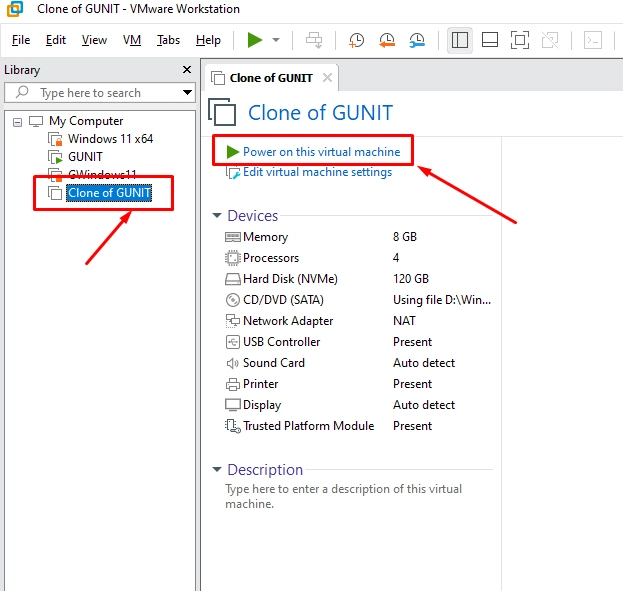
Task: Select the GUNIT virtual machine
Action: point(85,157)
